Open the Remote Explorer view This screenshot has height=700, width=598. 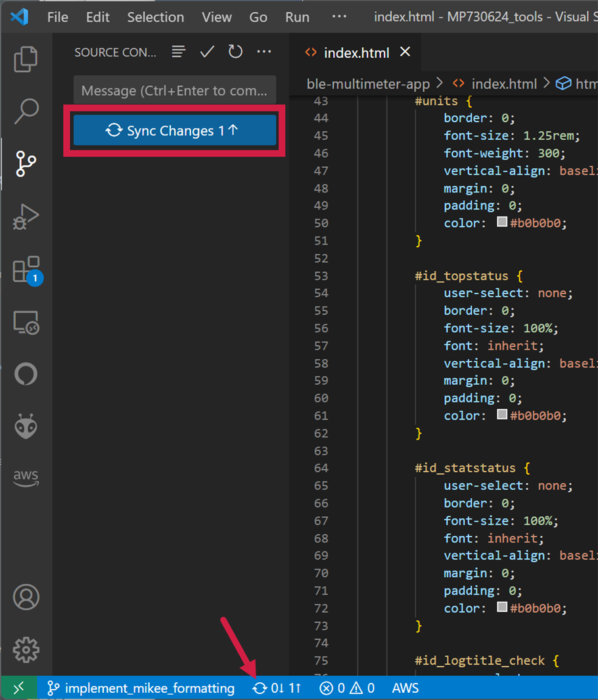pyautogui.click(x=26, y=322)
